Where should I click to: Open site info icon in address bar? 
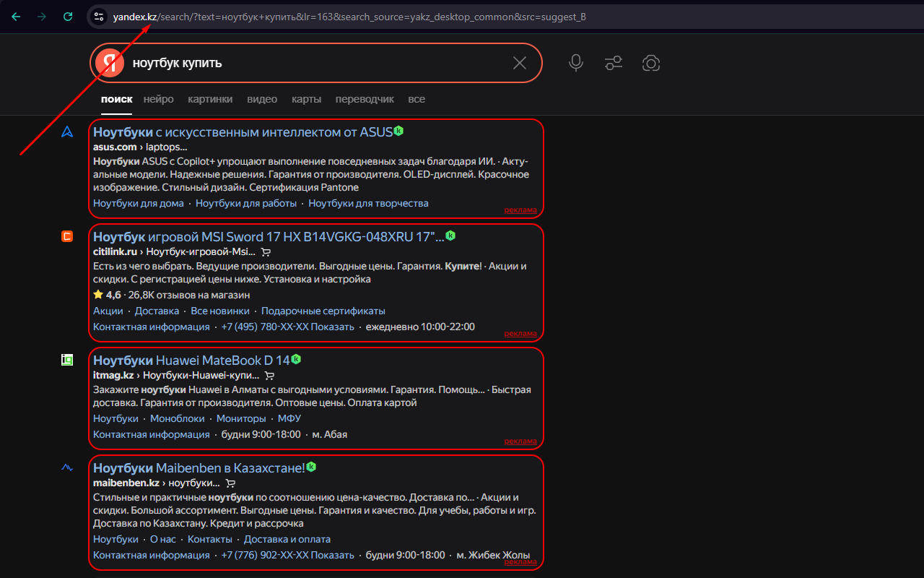click(97, 16)
